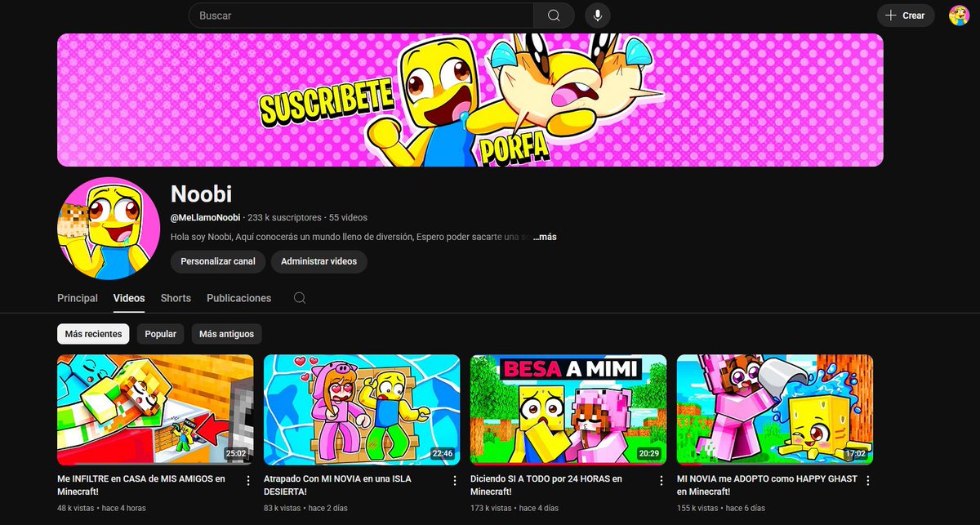Open options for ISLA DESIERTA video
980x525 pixels.
pyautogui.click(x=455, y=481)
